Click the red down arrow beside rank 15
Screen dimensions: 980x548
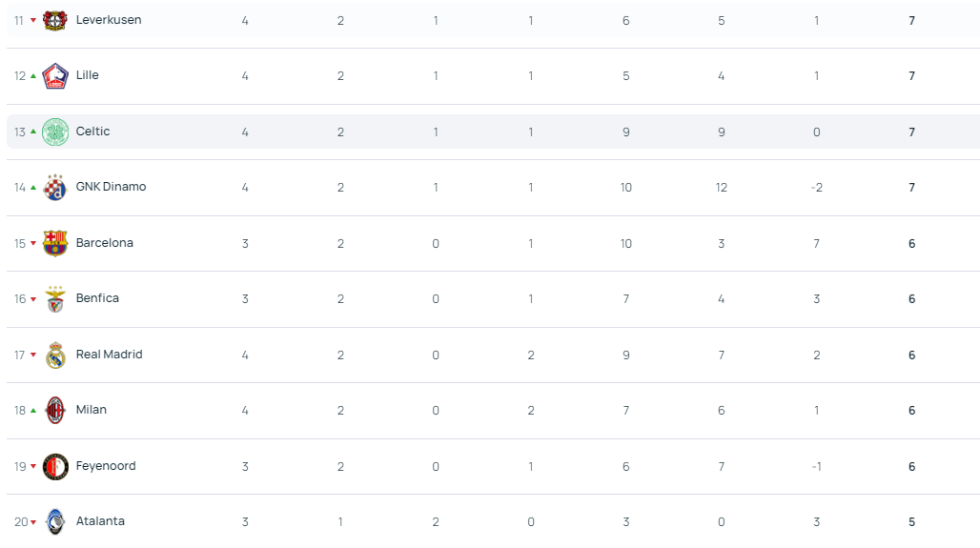(x=33, y=244)
